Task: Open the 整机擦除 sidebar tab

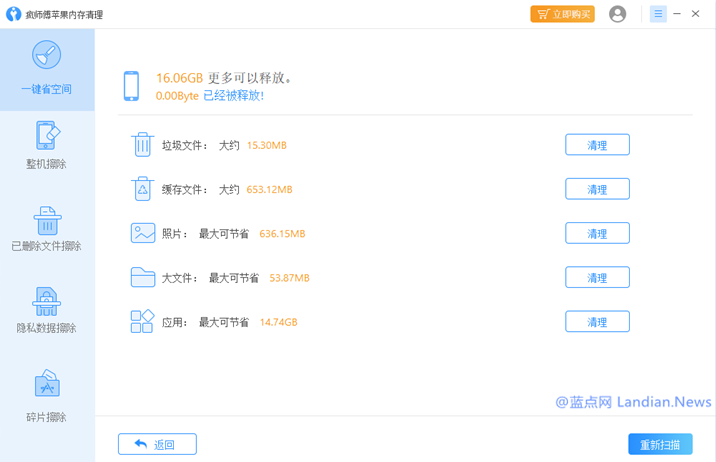Action: pyautogui.click(x=47, y=145)
